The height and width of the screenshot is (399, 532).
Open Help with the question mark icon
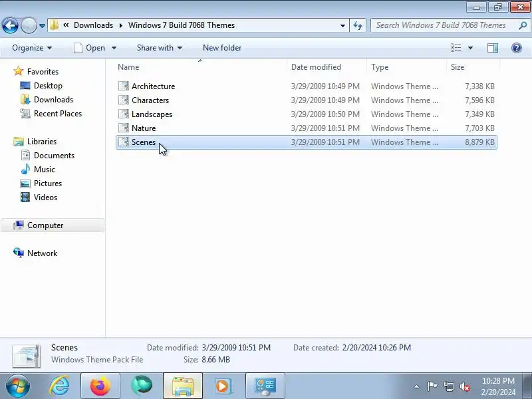517,48
